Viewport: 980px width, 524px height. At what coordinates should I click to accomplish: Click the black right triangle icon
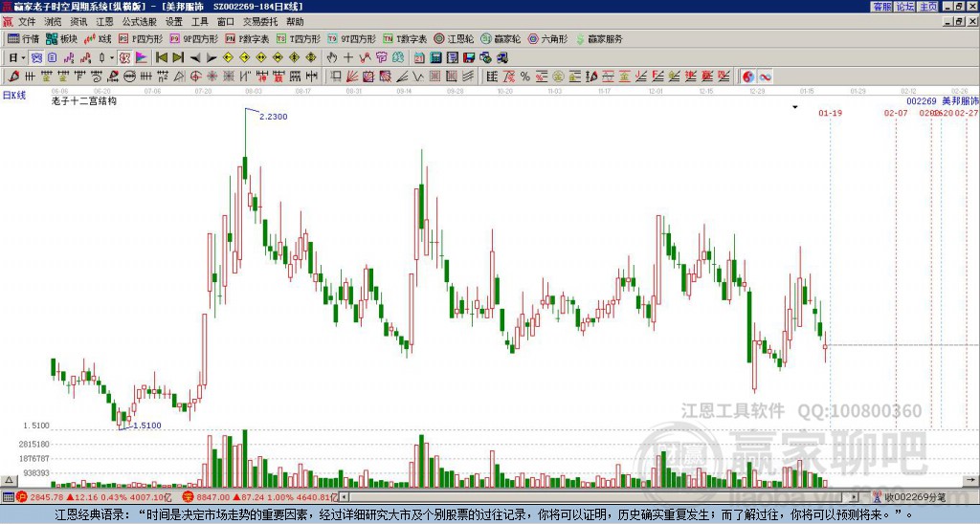(x=212, y=58)
